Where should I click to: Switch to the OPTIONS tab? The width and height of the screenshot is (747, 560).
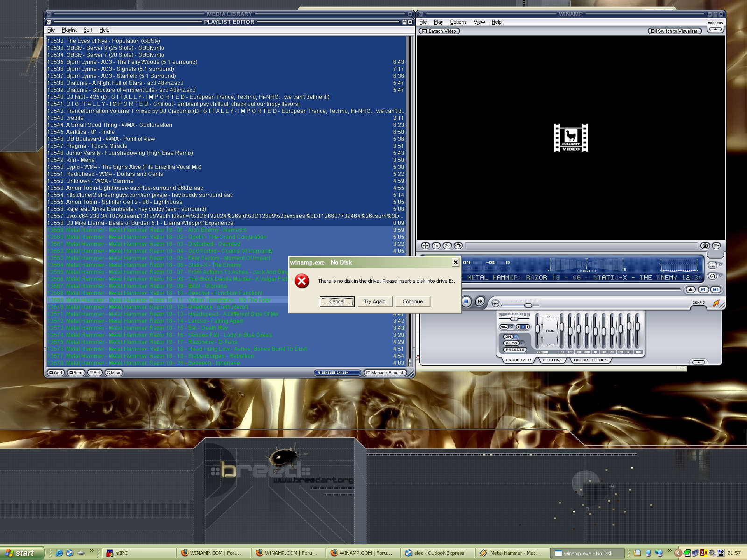click(552, 360)
